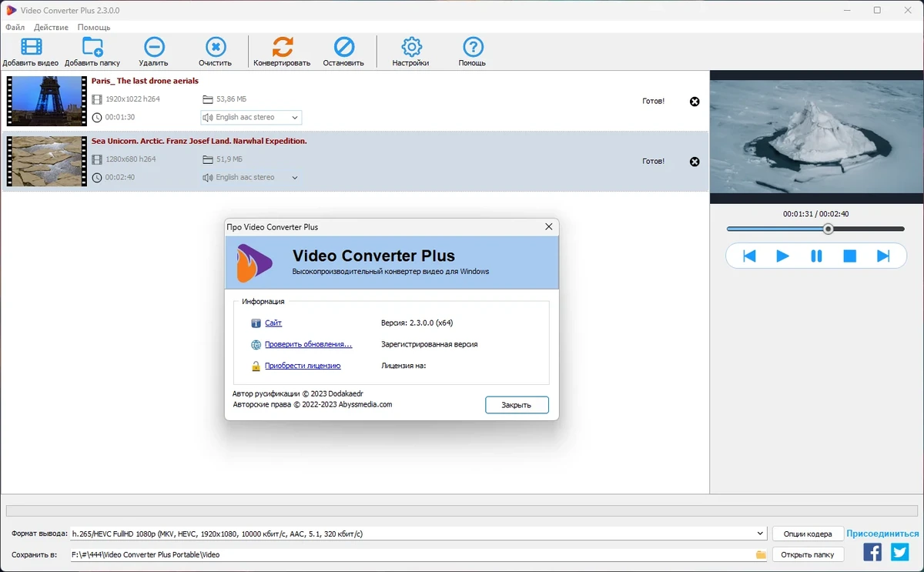The width and height of the screenshot is (924, 572).
Task: Open the Помощь menu in the menu bar
Action: click(x=94, y=27)
